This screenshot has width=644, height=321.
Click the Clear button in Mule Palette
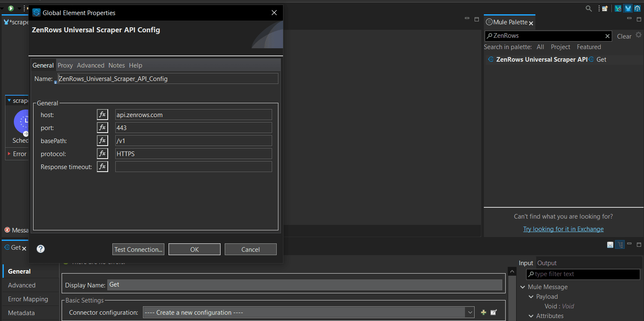click(624, 37)
